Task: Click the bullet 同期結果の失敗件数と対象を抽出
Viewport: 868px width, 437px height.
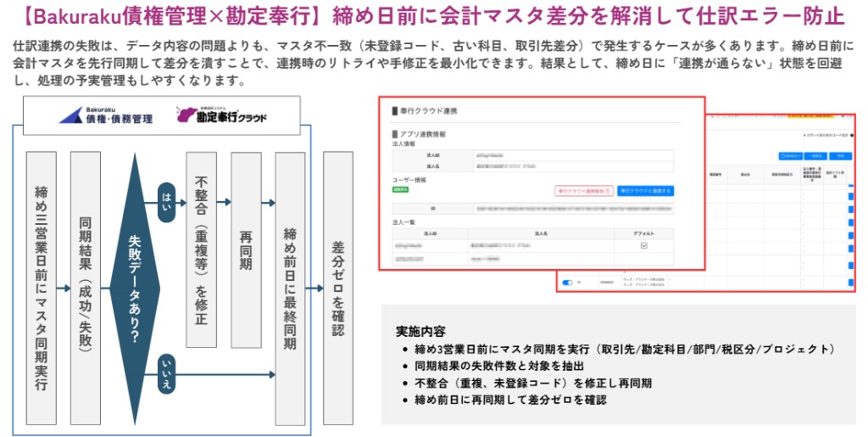Action: (x=499, y=366)
